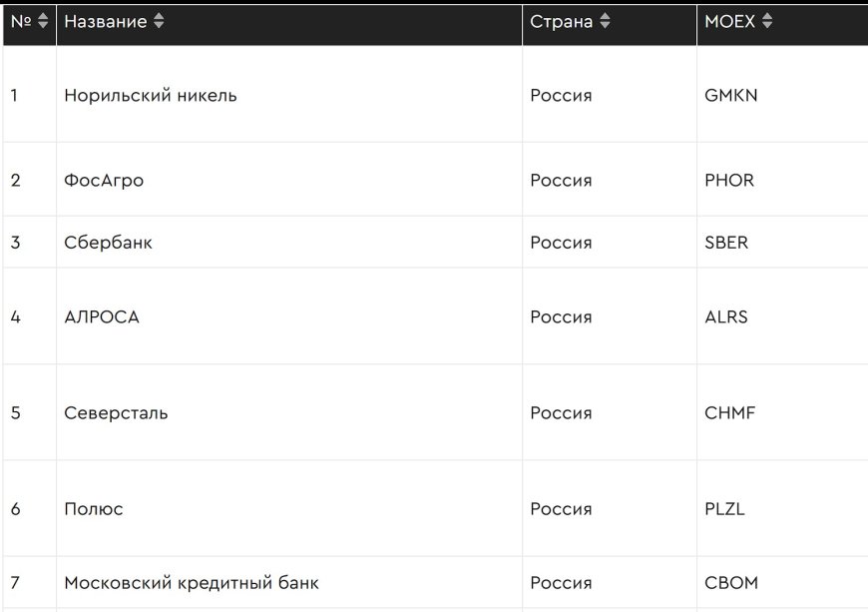Select the Северсталь company name

coord(116,413)
